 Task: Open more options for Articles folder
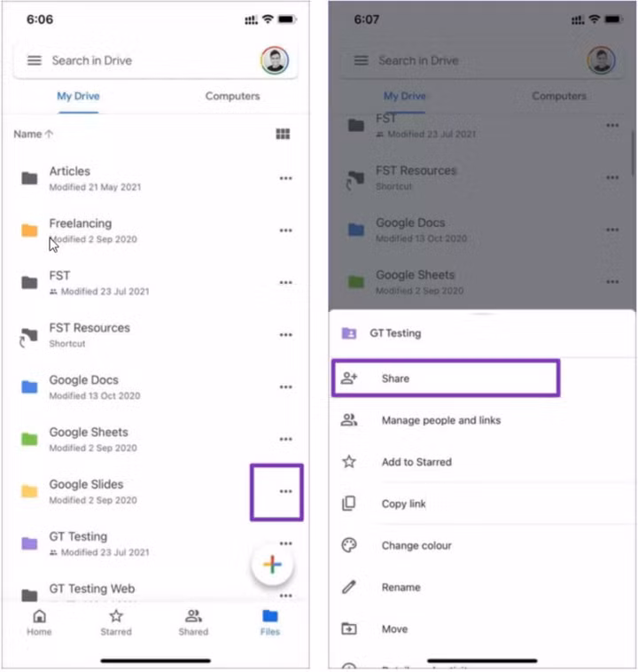(286, 178)
